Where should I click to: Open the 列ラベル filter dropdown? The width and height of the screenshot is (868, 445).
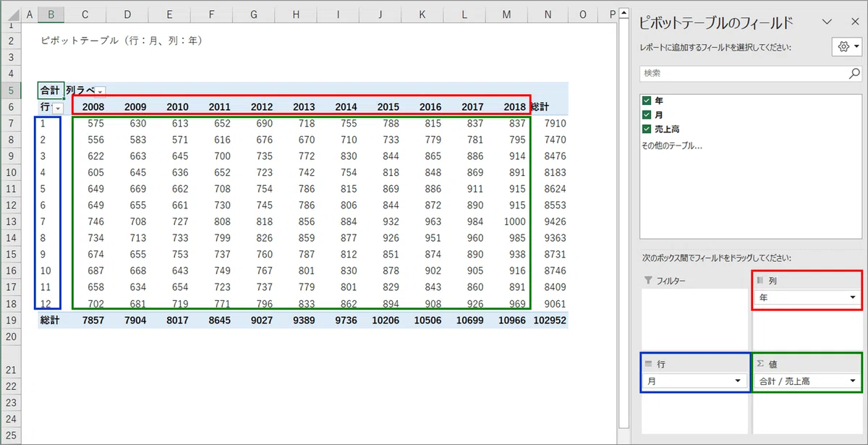pyautogui.click(x=101, y=91)
